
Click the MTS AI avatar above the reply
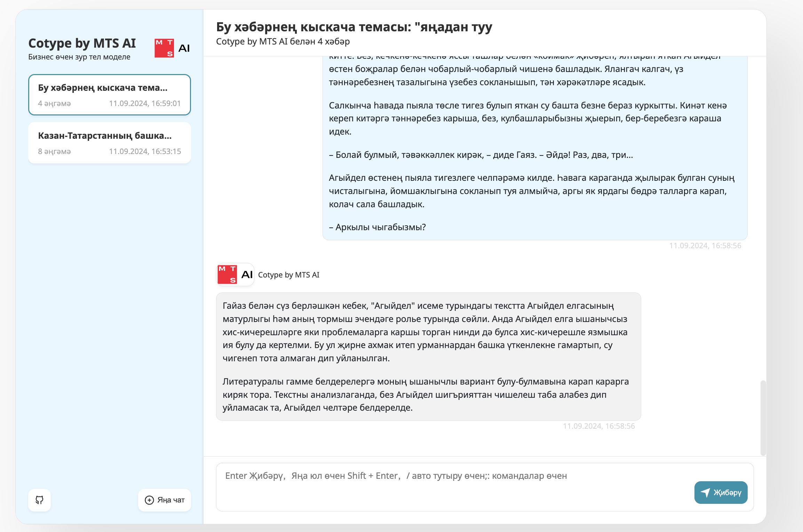click(235, 275)
